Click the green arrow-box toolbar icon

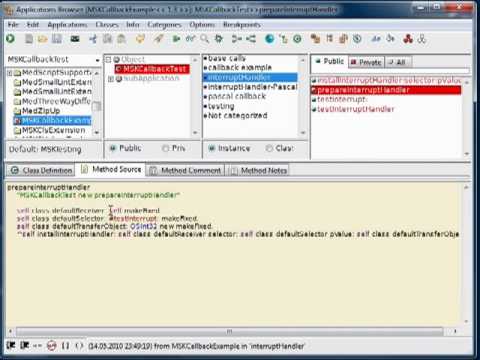176,39
